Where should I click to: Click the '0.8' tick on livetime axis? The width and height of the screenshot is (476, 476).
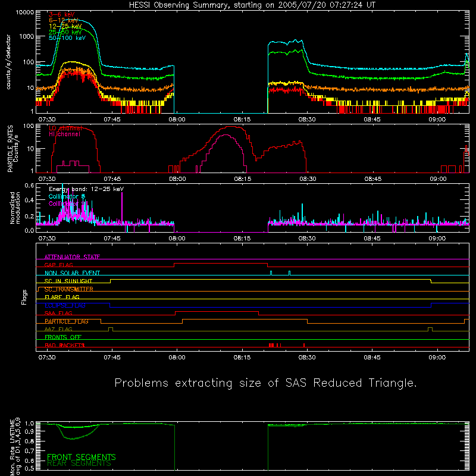[x=29, y=441]
